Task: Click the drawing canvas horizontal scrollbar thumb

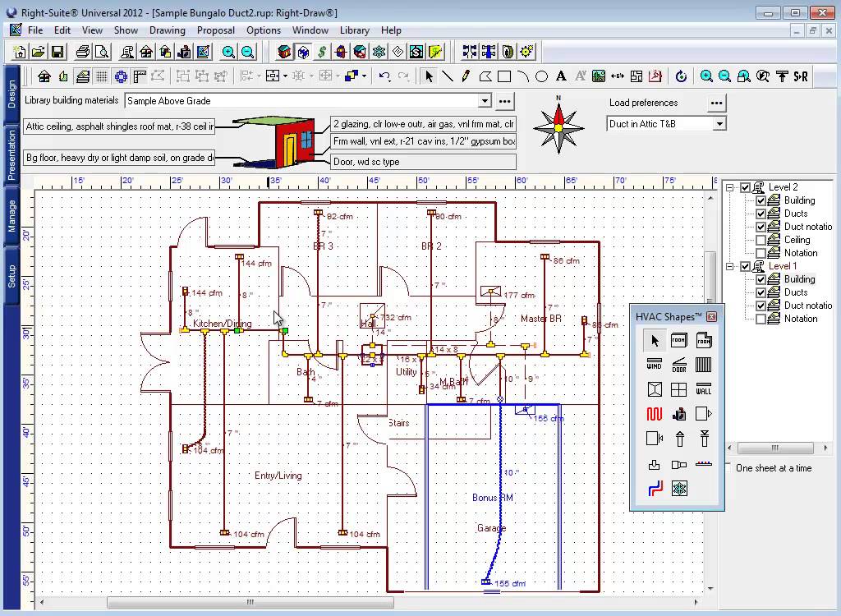Action: (250, 603)
